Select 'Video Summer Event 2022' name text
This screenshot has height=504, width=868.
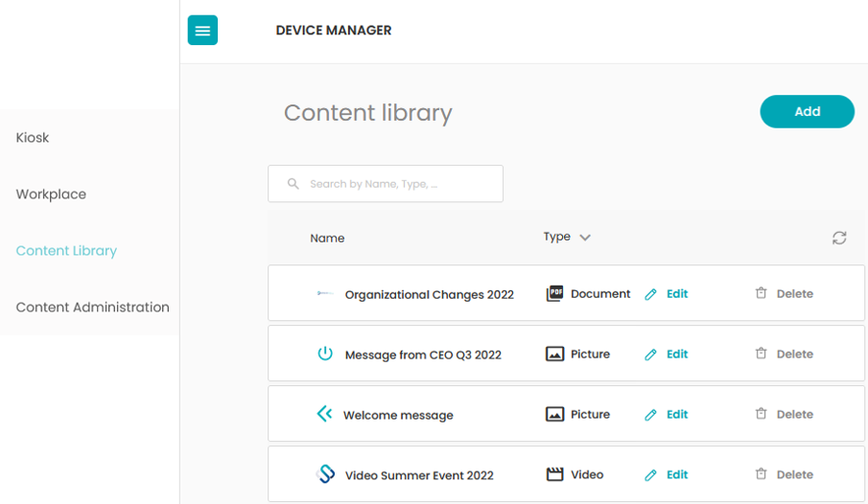pyautogui.click(x=419, y=475)
